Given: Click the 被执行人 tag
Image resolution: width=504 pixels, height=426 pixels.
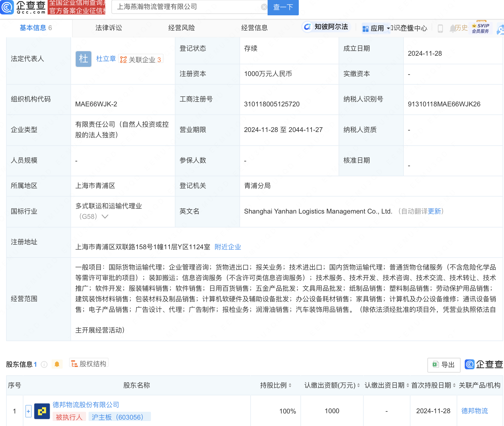Looking at the screenshot, I should pyautogui.click(x=69, y=417).
